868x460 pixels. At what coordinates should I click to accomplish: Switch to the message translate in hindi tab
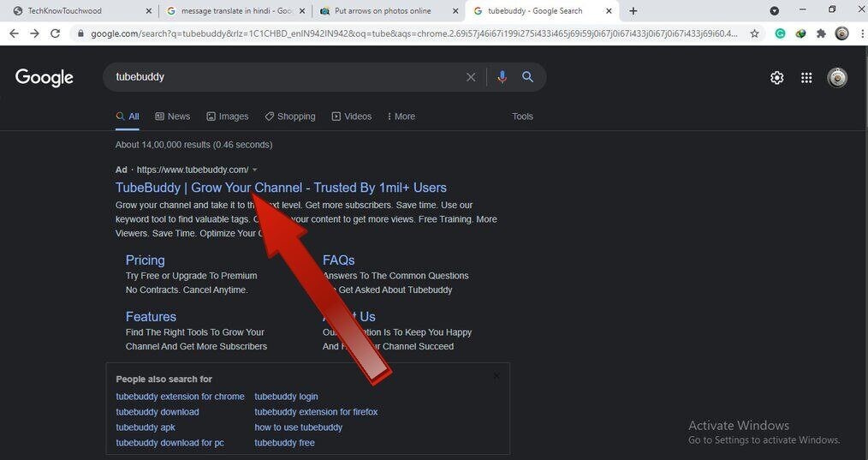click(238, 11)
